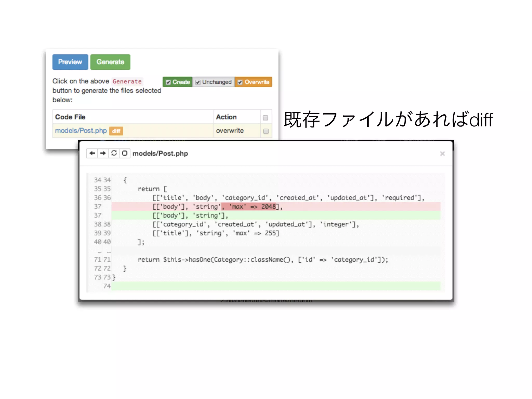Go to previous file with left arrow
The height and width of the screenshot is (399, 532).
click(92, 153)
